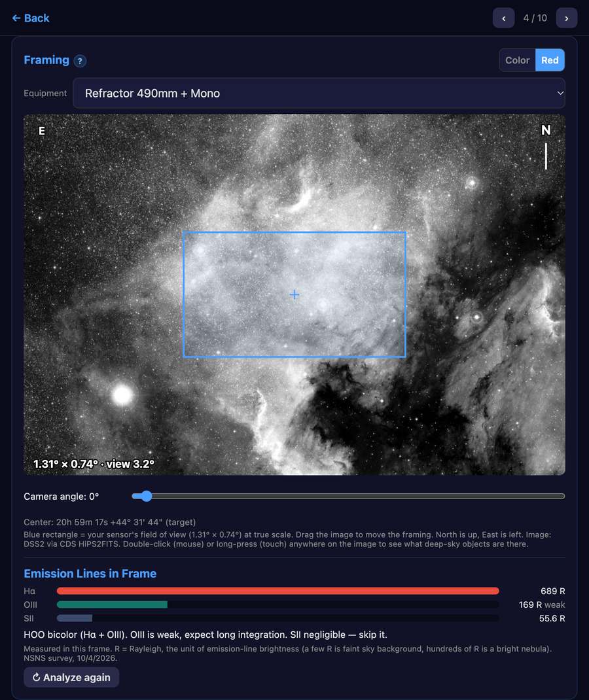Click the 'Framing' heading
The height and width of the screenshot is (700, 589).
coord(46,60)
